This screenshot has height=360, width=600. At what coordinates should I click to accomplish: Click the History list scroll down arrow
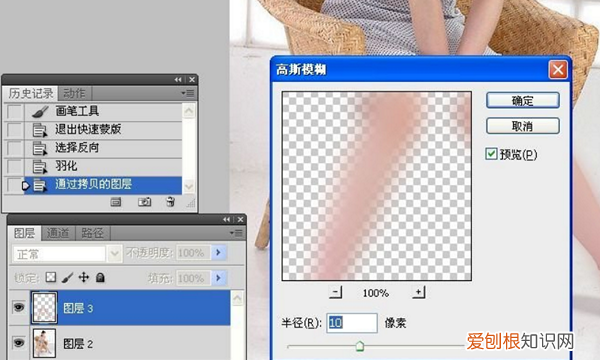189,186
